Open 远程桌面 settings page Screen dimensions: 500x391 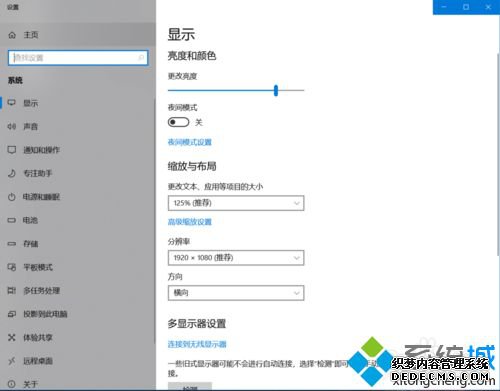tap(78, 361)
